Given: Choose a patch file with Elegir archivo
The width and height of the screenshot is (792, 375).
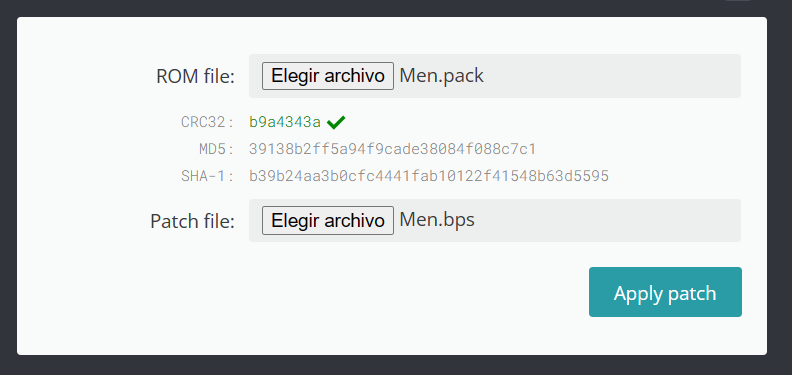Looking at the screenshot, I should [x=328, y=220].
